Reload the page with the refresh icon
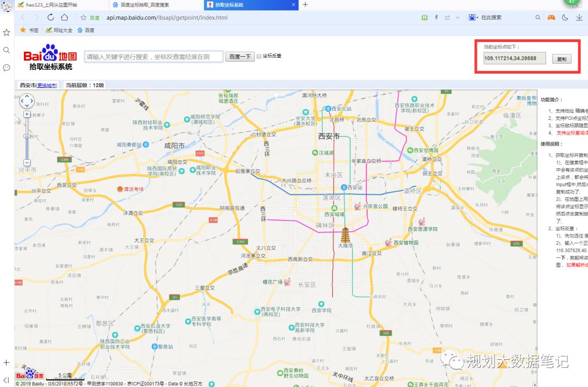The width and height of the screenshot is (588, 387). (51, 17)
